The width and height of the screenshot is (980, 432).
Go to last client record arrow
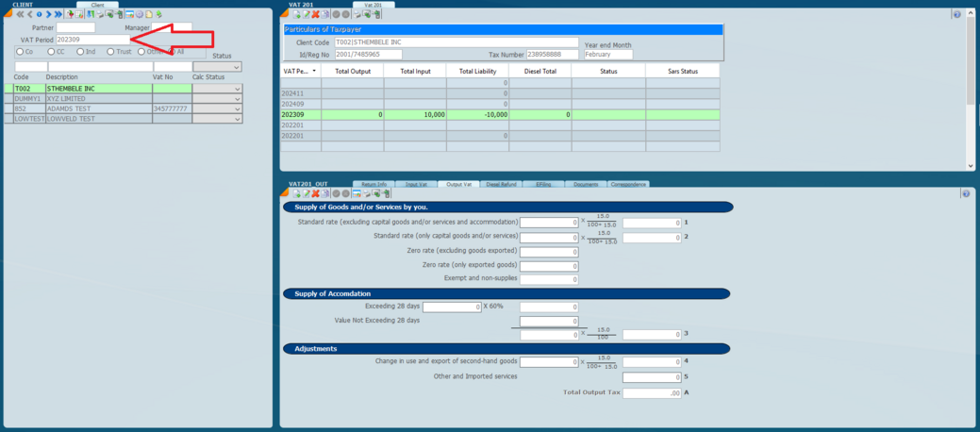(58, 15)
